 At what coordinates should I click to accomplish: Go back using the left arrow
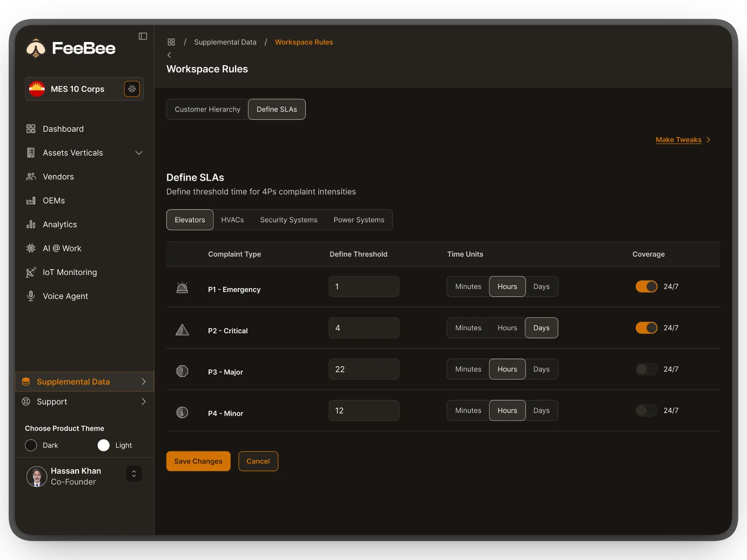tap(169, 55)
